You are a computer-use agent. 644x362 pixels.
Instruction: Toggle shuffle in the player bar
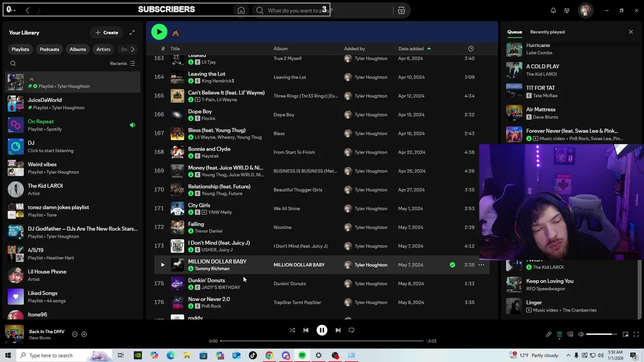(292, 330)
